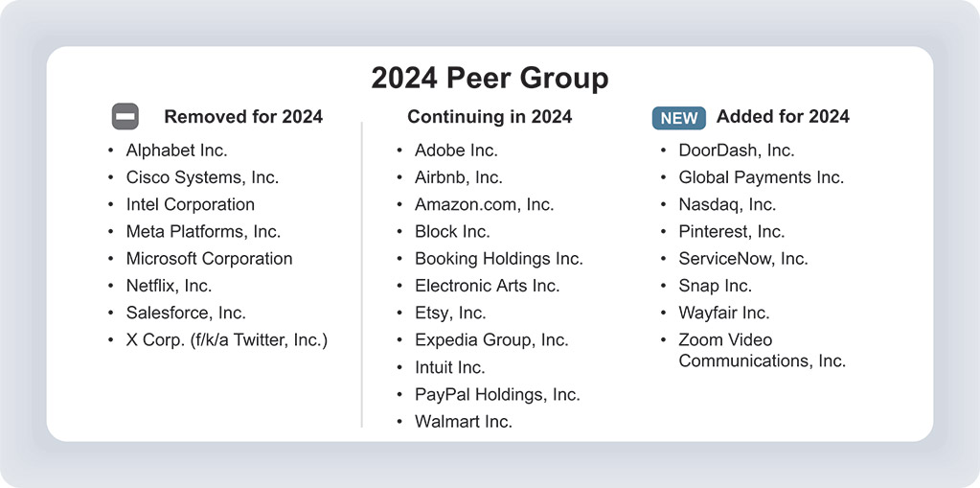Click the NEW badge icon
This screenshot has height=488, width=980.
click(x=679, y=118)
